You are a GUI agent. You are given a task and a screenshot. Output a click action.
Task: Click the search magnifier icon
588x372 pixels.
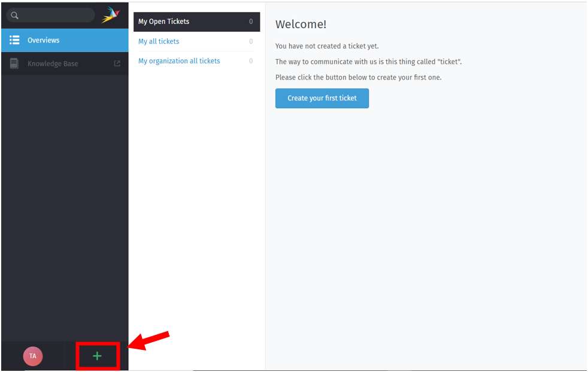14,16
